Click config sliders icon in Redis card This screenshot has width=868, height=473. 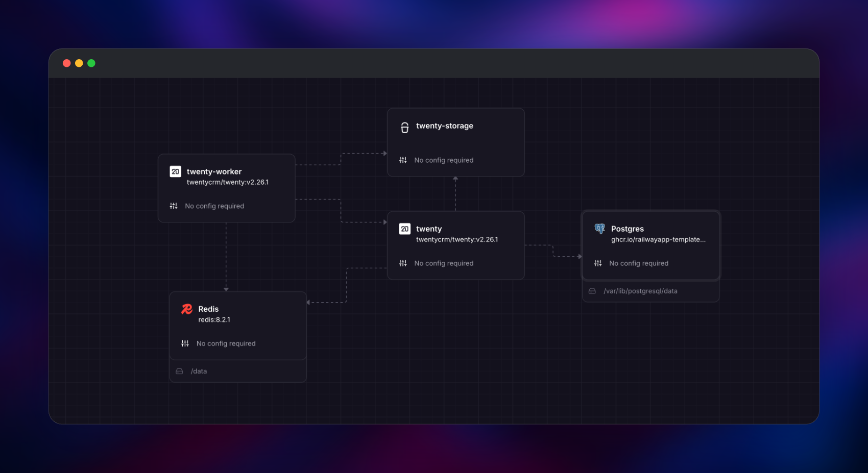[185, 343]
